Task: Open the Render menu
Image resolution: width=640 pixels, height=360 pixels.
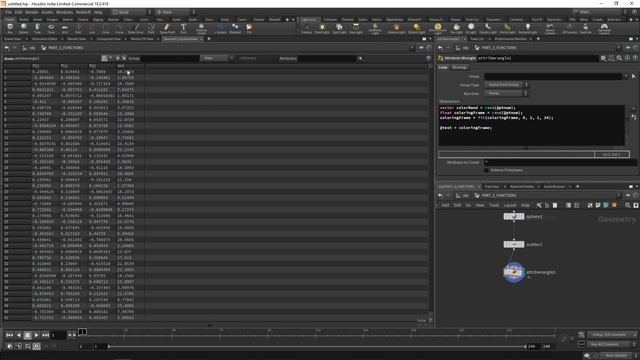Action: pos(32,12)
